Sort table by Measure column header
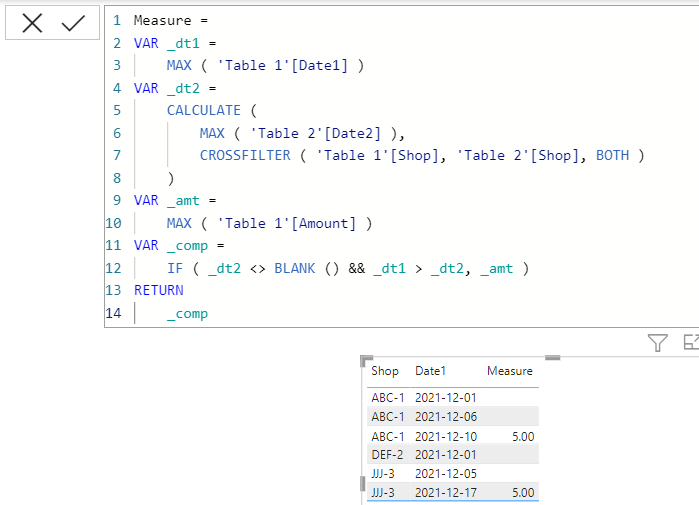The width and height of the screenshot is (699, 505). tap(510, 371)
